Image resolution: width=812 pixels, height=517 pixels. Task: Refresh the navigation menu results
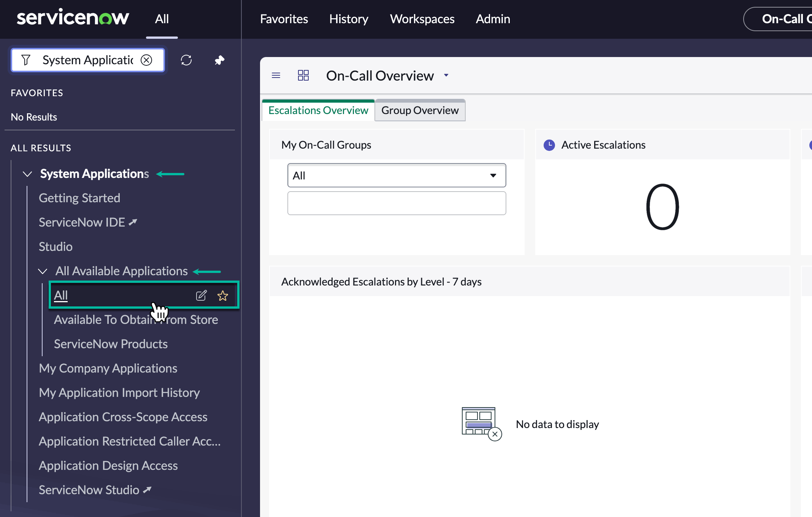click(186, 60)
